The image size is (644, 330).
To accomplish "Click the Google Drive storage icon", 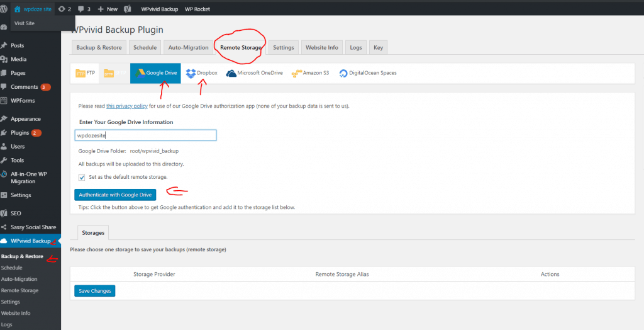I will pyautogui.click(x=140, y=73).
